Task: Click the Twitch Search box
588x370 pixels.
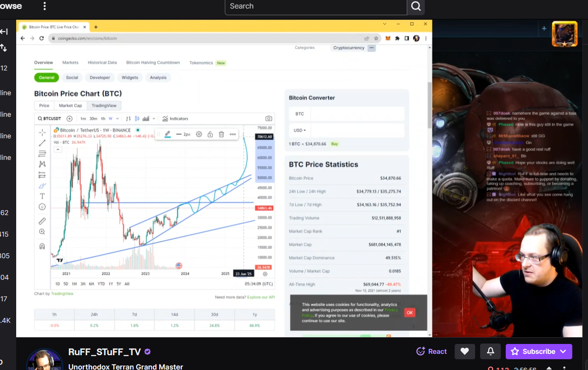Action: click(x=316, y=6)
